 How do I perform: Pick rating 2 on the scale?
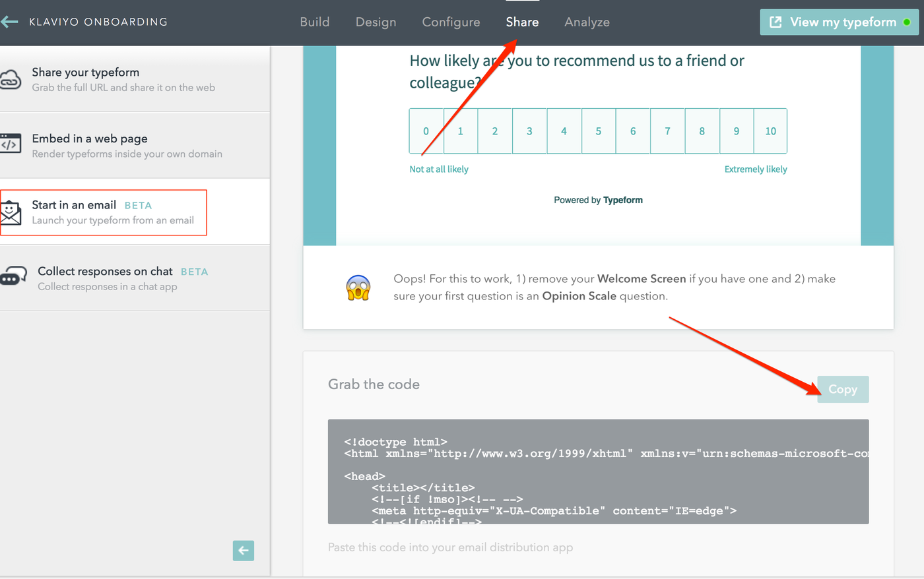click(x=495, y=131)
